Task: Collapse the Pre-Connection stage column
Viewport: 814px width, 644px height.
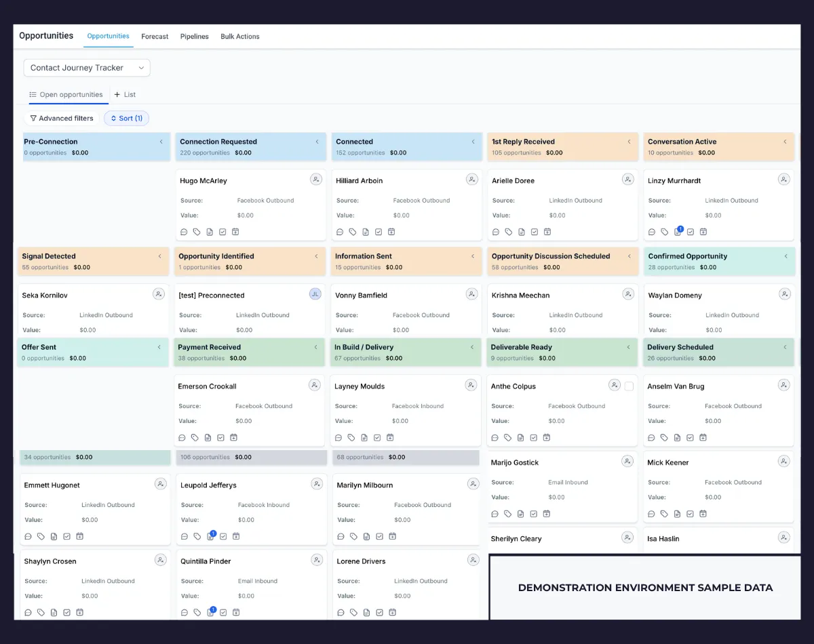Action: 161,142
